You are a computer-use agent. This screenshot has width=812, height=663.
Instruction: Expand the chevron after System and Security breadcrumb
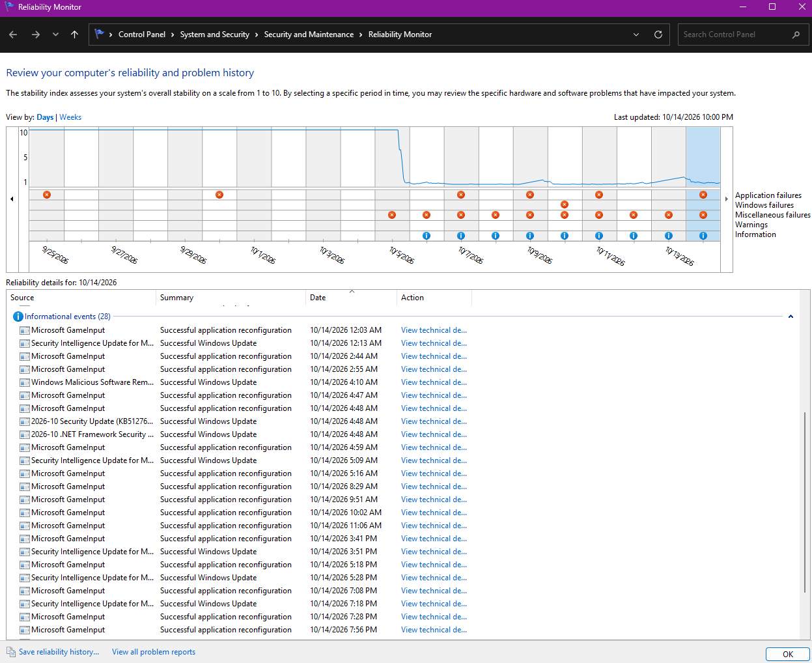pos(257,35)
